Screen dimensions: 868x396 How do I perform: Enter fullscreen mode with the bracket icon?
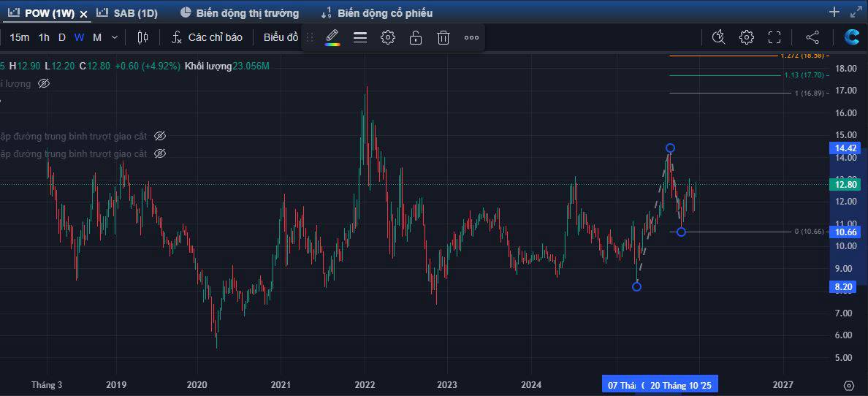point(774,37)
